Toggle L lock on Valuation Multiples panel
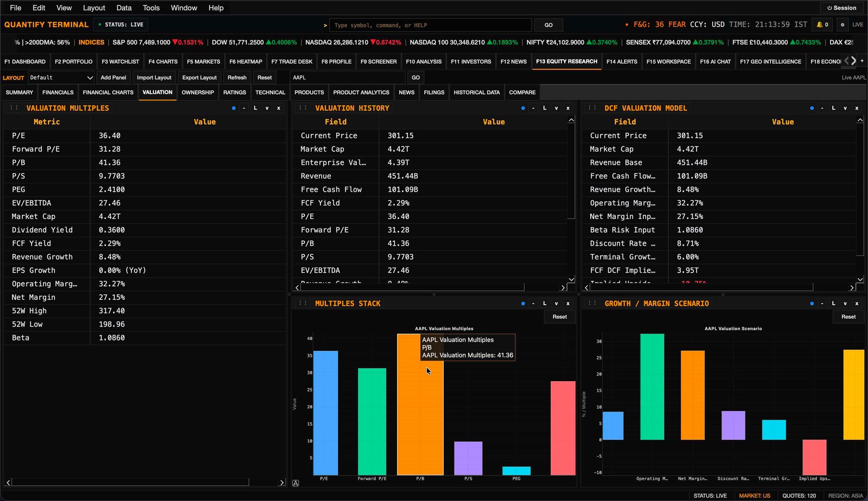This screenshot has width=868, height=501. click(256, 108)
